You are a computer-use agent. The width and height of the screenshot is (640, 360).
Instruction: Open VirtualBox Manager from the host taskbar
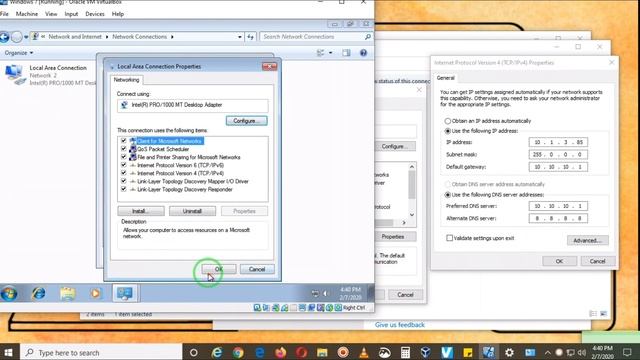tap(426, 352)
